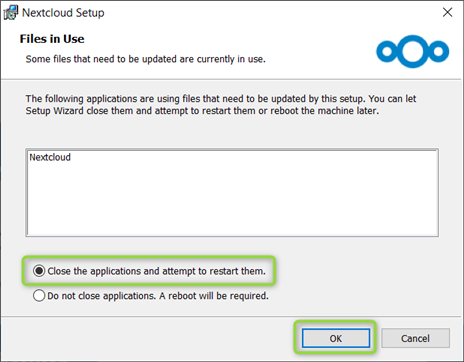Click the blue Nextcloud logo
The image size is (464, 362).
click(x=413, y=51)
